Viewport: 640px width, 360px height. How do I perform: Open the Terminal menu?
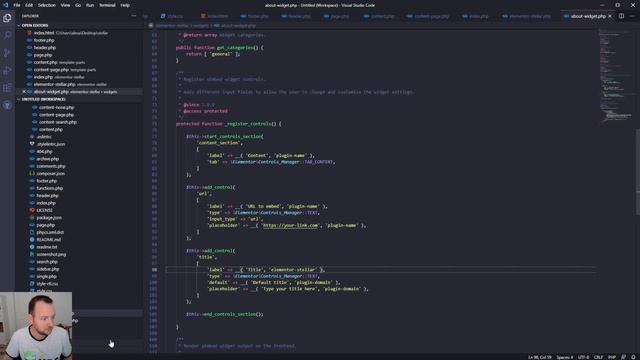107,5
